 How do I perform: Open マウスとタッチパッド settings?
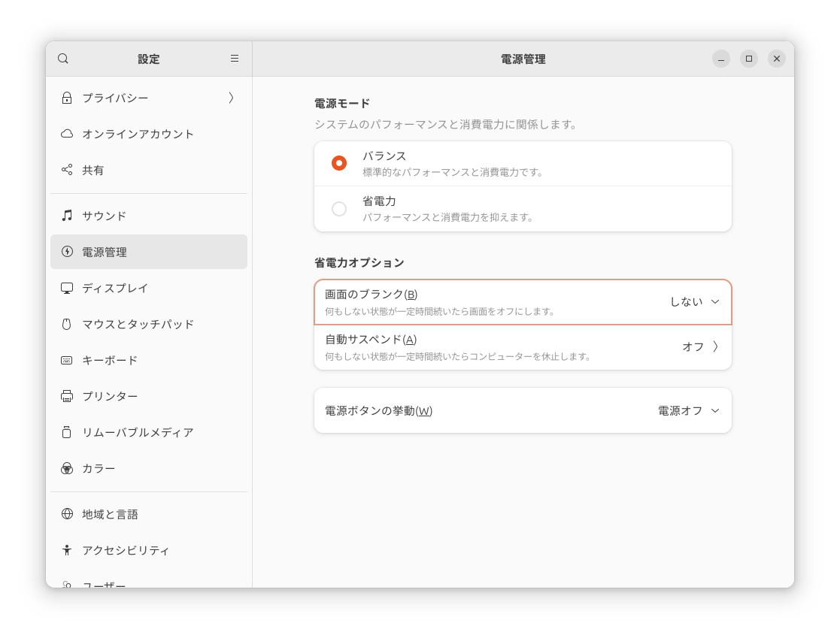[x=138, y=324]
